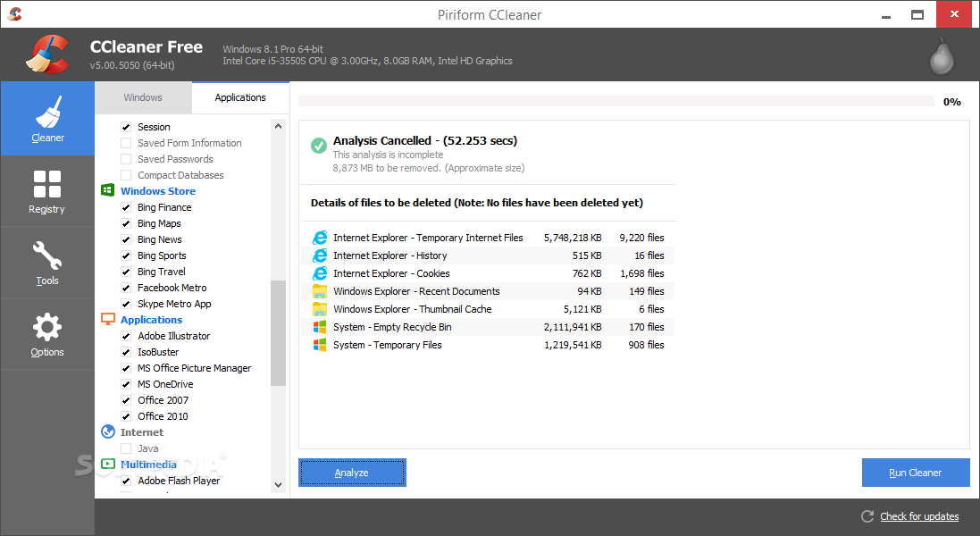Enable Compact Databases checkbox

pos(126,175)
